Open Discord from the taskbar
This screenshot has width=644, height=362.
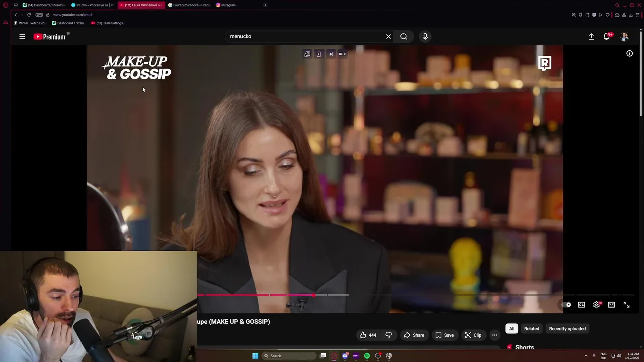coord(345,356)
